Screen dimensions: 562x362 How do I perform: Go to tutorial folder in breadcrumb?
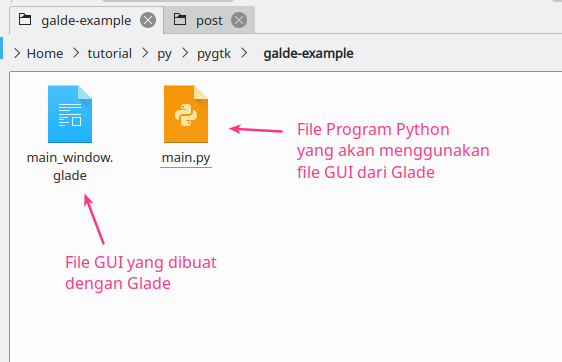[110, 53]
